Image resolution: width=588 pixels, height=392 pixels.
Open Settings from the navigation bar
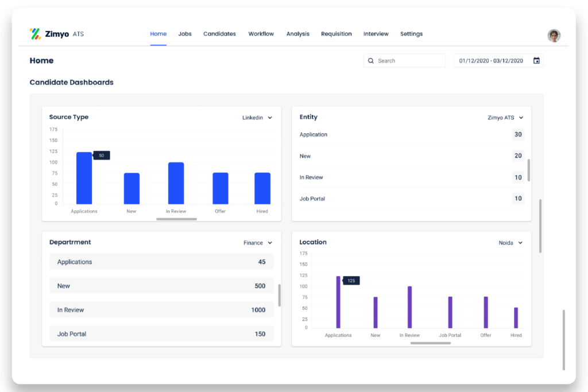(x=411, y=34)
